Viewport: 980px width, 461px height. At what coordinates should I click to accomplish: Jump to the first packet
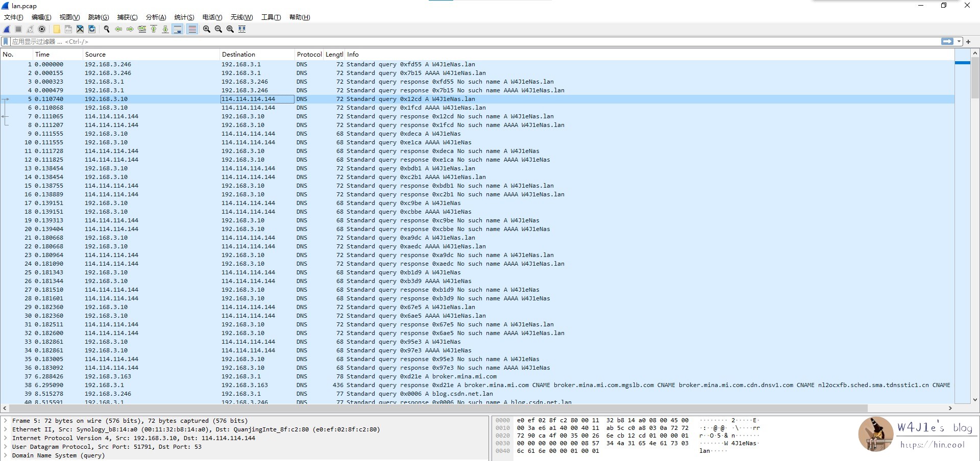pyautogui.click(x=154, y=29)
